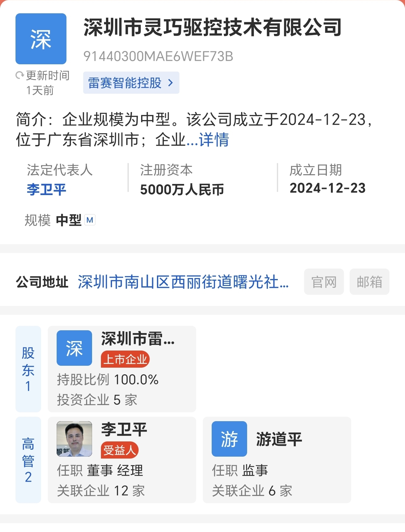Open executive 游道平 name
The height and width of the screenshot is (532, 405).
[279, 439]
